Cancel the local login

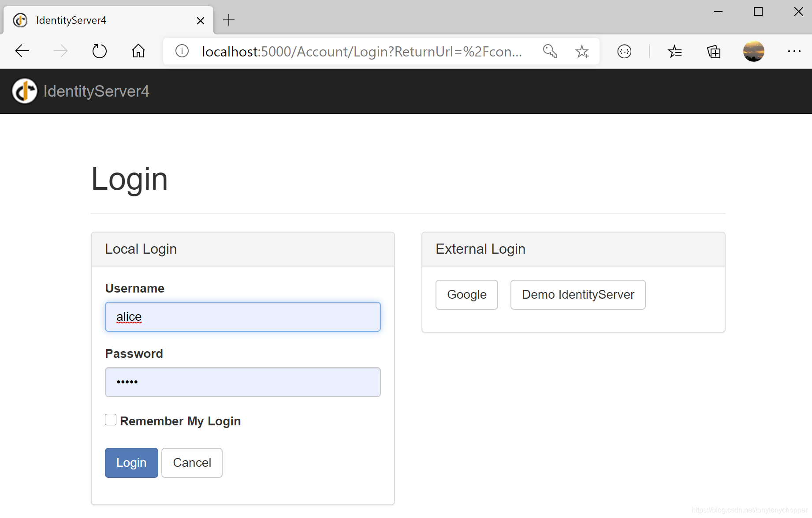click(x=192, y=462)
